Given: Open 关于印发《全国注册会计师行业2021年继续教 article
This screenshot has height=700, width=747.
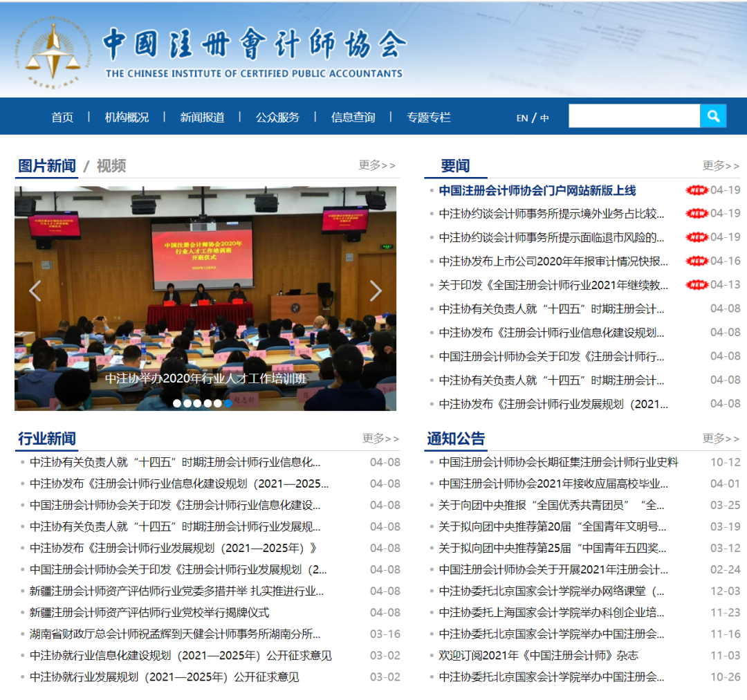Looking at the screenshot, I should tap(553, 285).
